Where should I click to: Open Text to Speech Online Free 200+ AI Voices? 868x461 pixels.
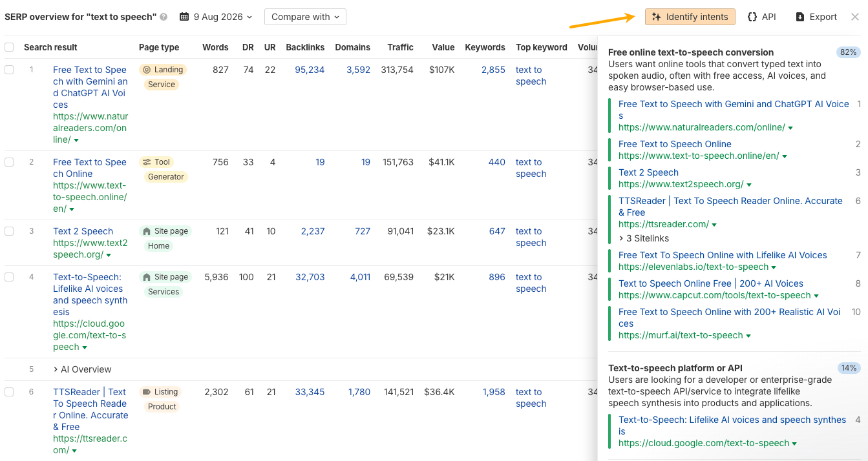tap(711, 283)
